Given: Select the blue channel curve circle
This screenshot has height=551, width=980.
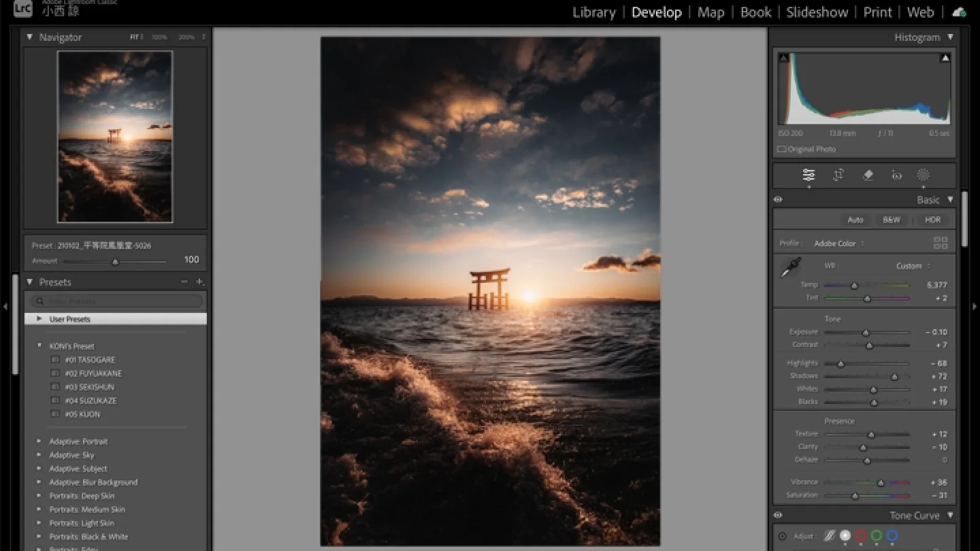Looking at the screenshot, I should 892,535.
